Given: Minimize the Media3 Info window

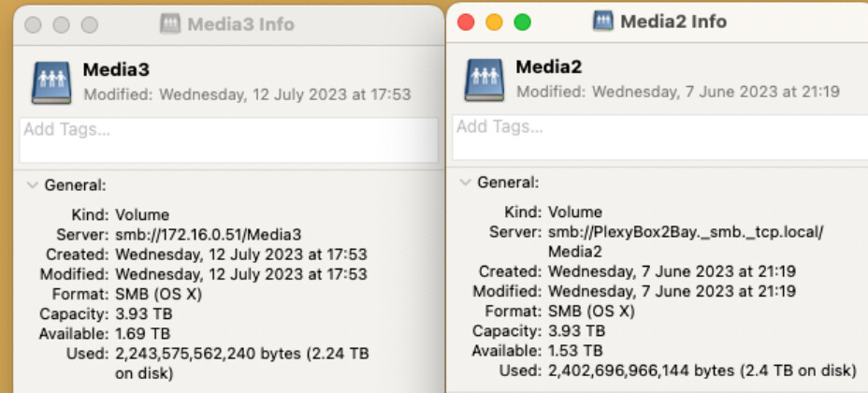Looking at the screenshot, I should [x=62, y=24].
